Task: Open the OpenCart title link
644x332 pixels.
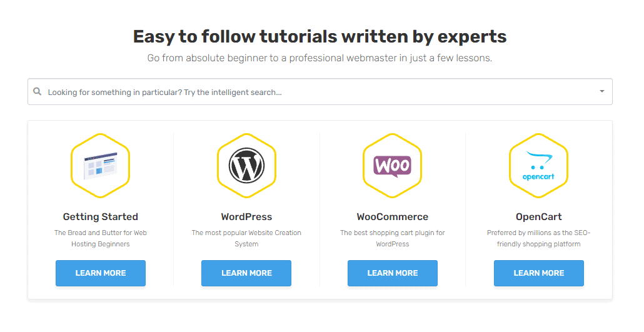Action: [538, 217]
